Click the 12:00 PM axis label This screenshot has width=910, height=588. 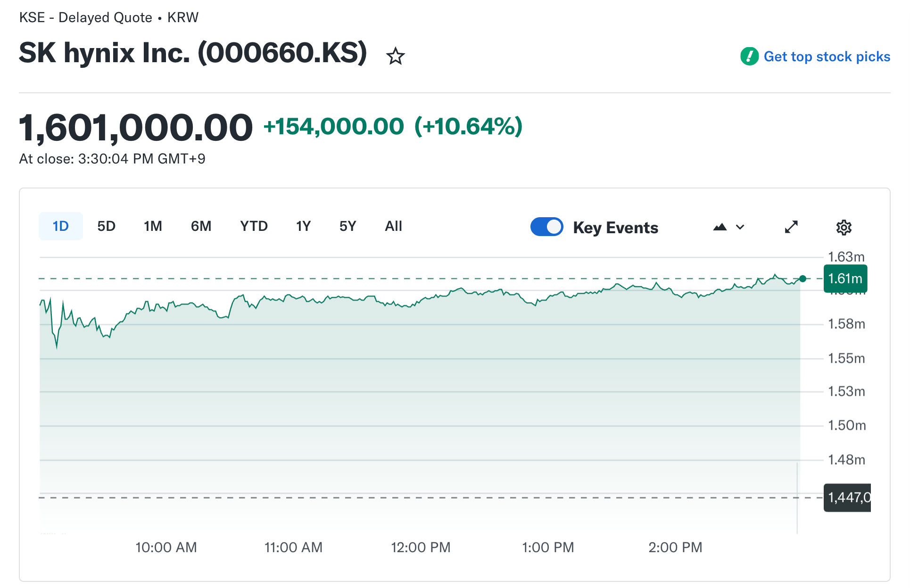point(421,547)
